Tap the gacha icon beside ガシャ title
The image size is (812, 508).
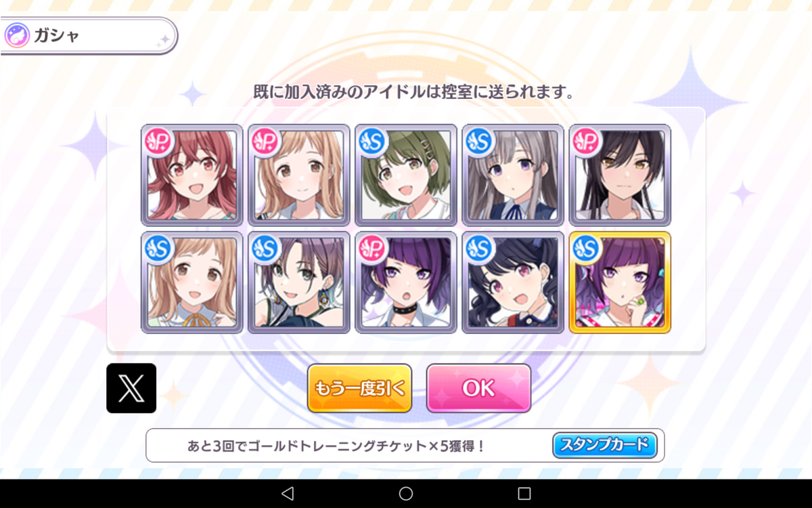[16, 35]
